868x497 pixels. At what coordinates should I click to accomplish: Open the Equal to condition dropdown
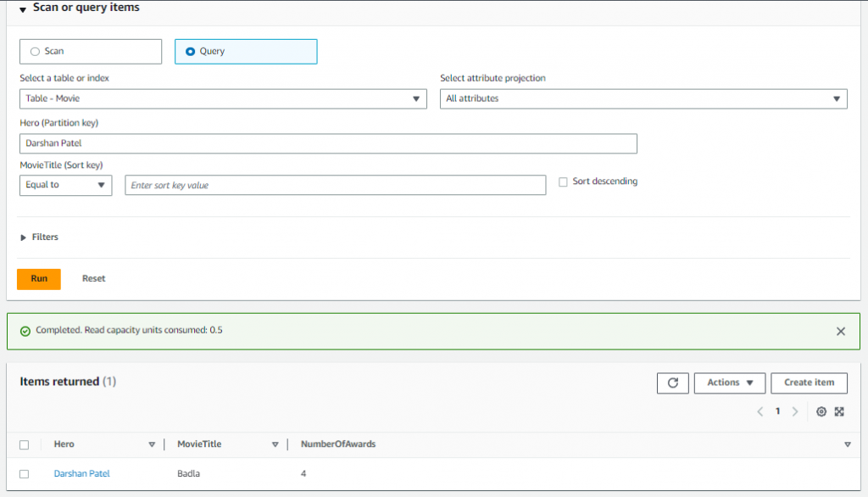click(x=66, y=185)
